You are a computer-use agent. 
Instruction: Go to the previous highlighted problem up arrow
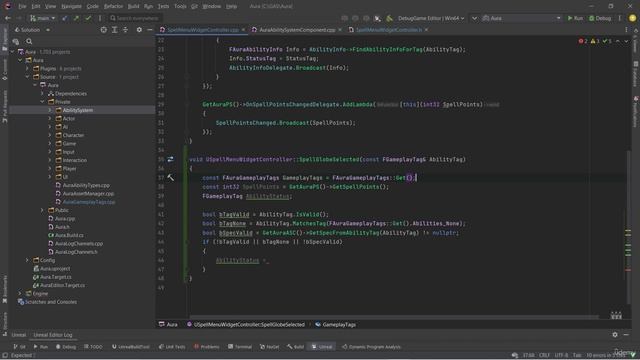coord(618,41)
